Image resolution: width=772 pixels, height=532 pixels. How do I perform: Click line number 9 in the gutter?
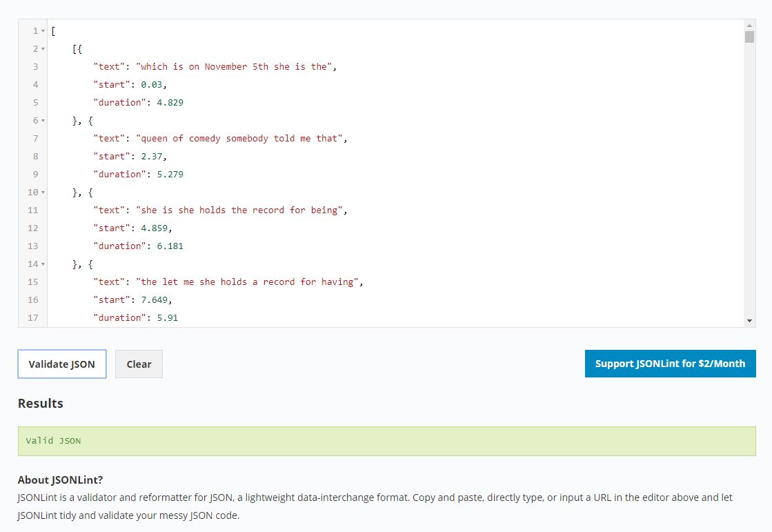35,175
